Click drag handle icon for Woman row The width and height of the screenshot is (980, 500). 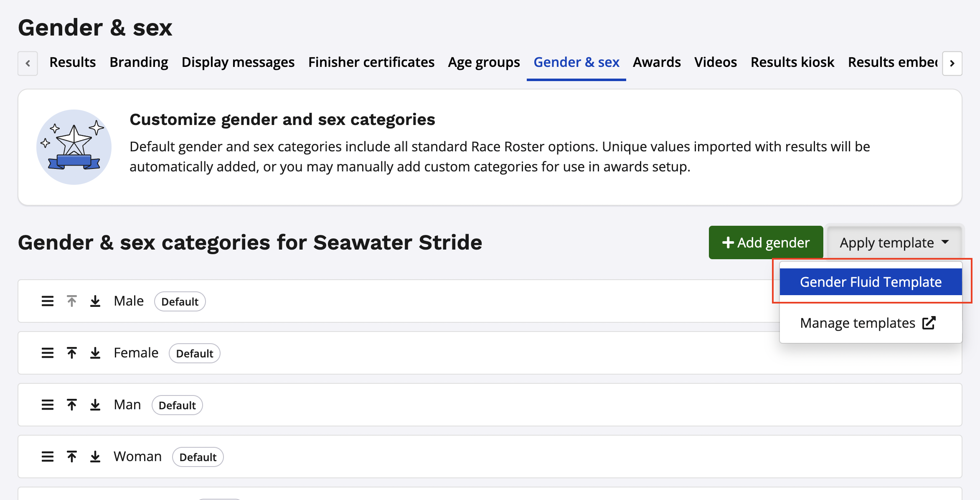48,457
